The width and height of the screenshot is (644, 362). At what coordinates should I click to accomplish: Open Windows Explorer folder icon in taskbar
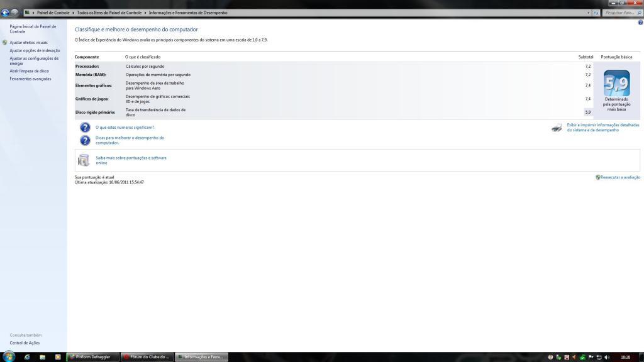pyautogui.click(x=42, y=357)
